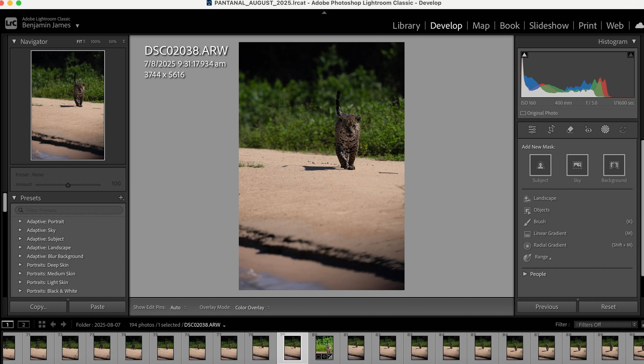The height and width of the screenshot is (364, 644).
Task: Click the Reset button
Action: 608,307
